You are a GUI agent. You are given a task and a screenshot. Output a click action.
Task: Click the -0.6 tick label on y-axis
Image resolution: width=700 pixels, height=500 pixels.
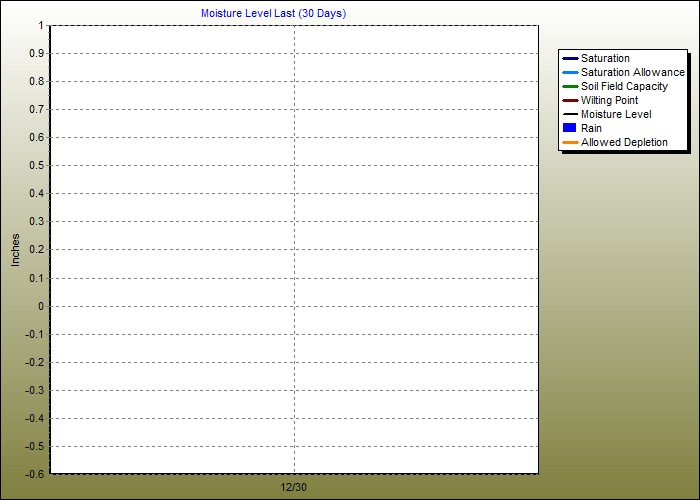pos(34,474)
